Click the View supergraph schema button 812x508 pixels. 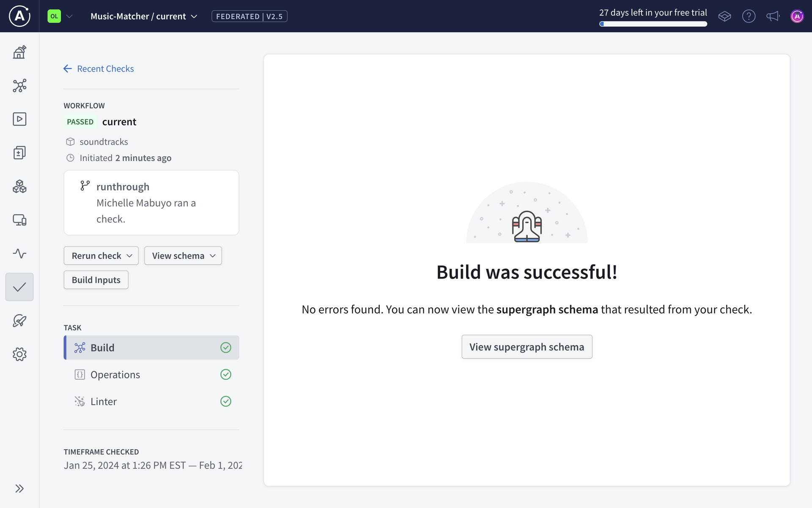(527, 347)
